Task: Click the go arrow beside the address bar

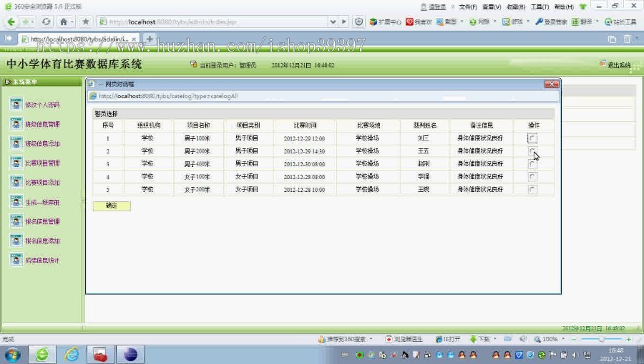Action: pyautogui.click(x=344, y=21)
